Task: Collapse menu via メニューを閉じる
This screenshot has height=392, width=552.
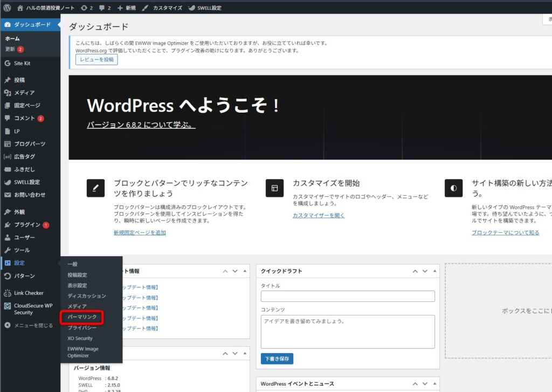Action: click(x=29, y=326)
